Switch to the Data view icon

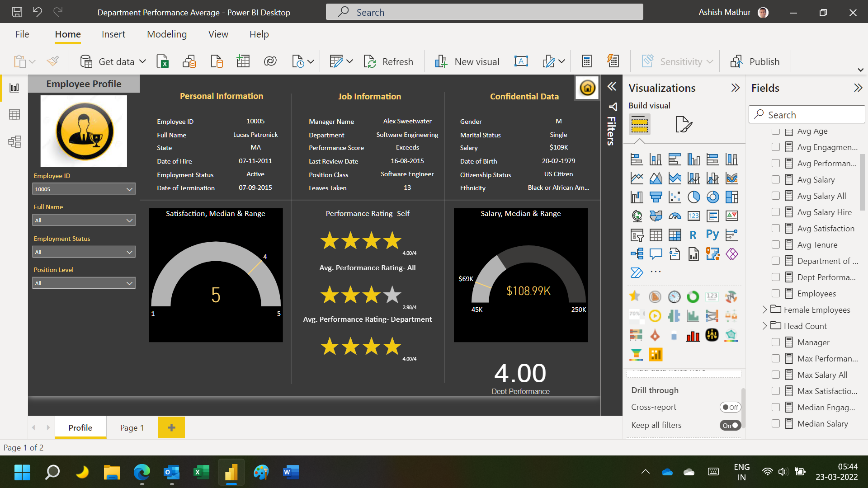tap(14, 115)
